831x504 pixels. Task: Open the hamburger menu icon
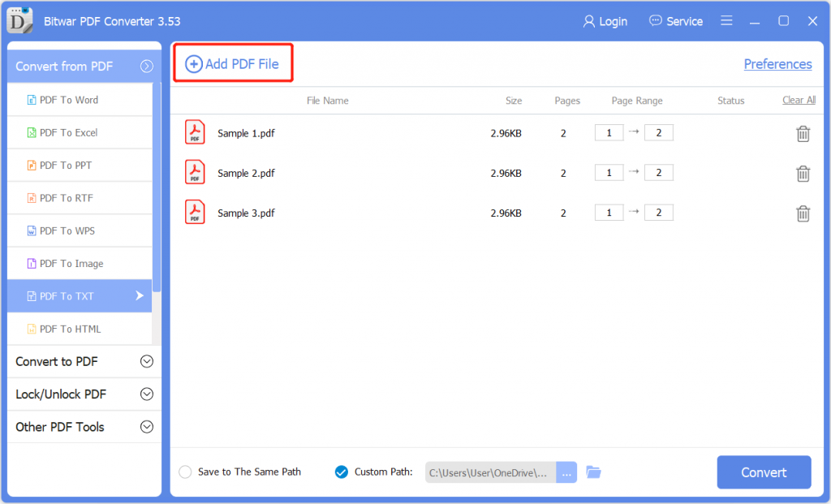[x=726, y=20]
